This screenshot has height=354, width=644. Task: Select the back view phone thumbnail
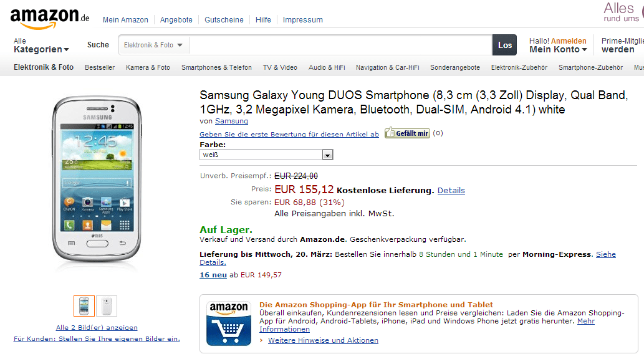click(x=106, y=306)
